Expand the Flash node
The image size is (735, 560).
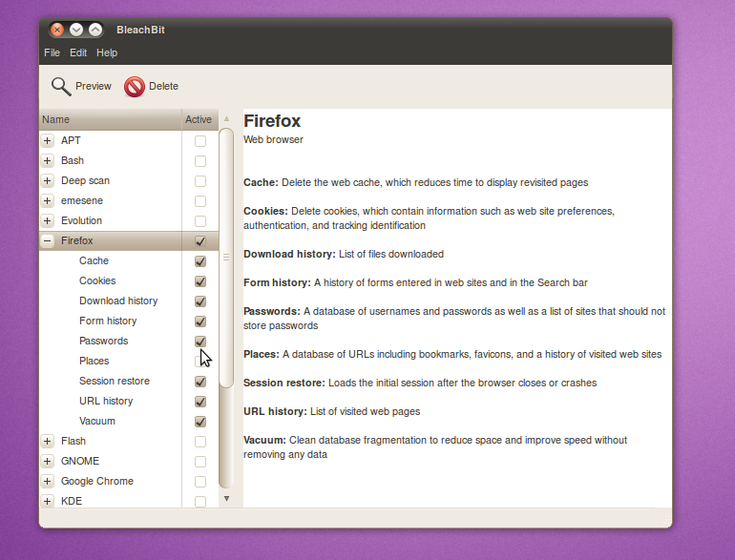point(47,442)
